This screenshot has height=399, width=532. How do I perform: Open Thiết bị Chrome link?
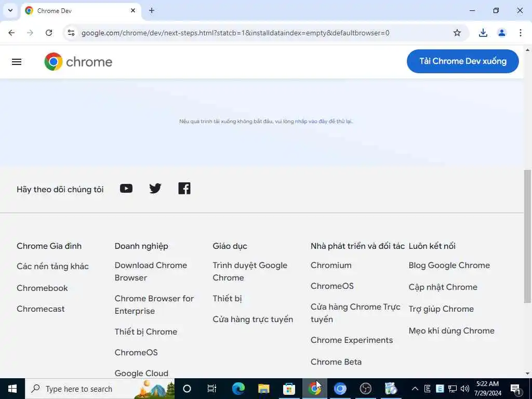coord(146,332)
